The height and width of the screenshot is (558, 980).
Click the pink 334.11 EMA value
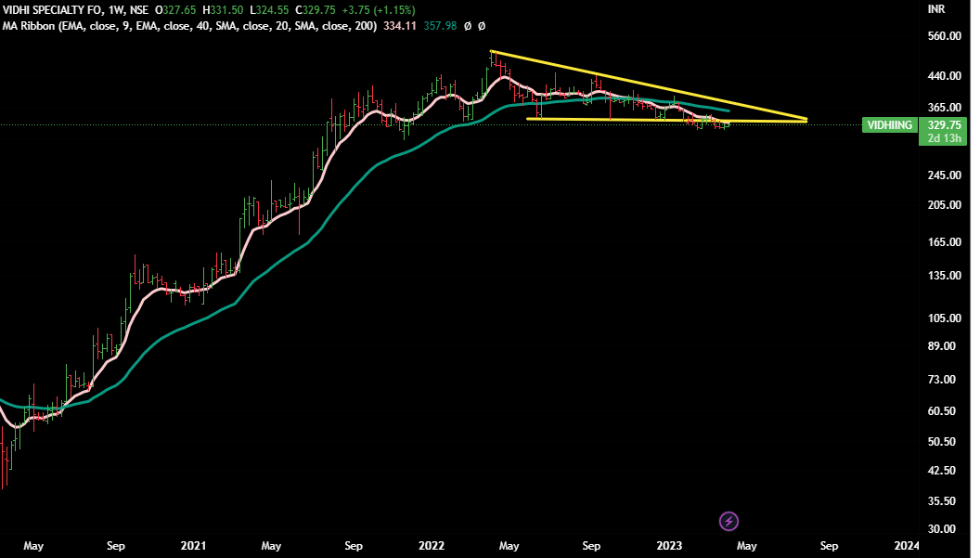click(400, 26)
